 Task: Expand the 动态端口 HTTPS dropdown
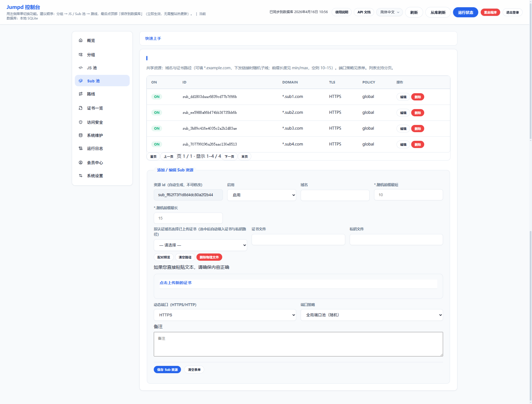[224, 315]
